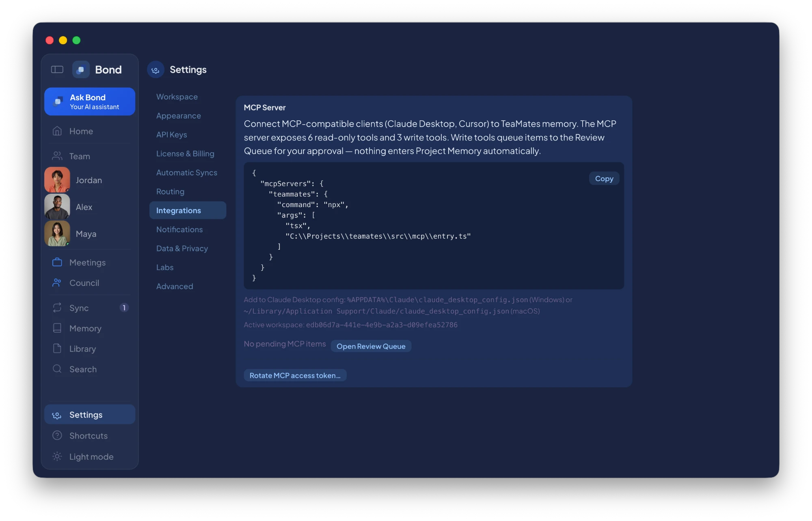The width and height of the screenshot is (812, 521).
Task: Click the Meetings briefcase icon
Action: [57, 262]
